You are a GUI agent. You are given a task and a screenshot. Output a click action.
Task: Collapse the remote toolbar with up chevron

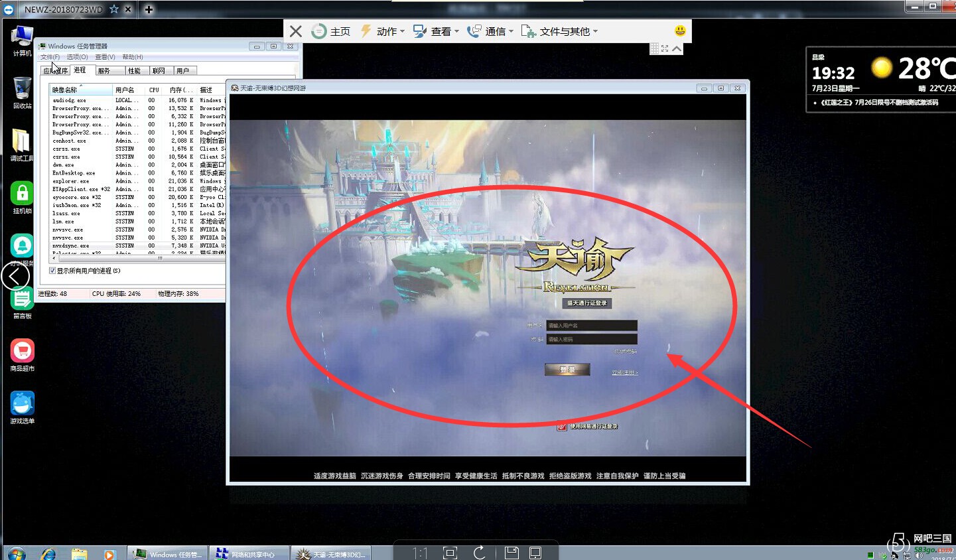point(677,48)
